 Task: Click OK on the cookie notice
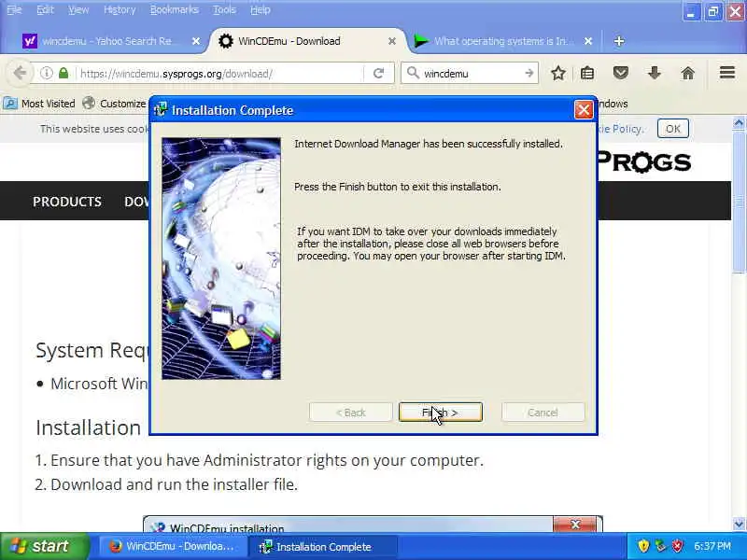pos(672,129)
